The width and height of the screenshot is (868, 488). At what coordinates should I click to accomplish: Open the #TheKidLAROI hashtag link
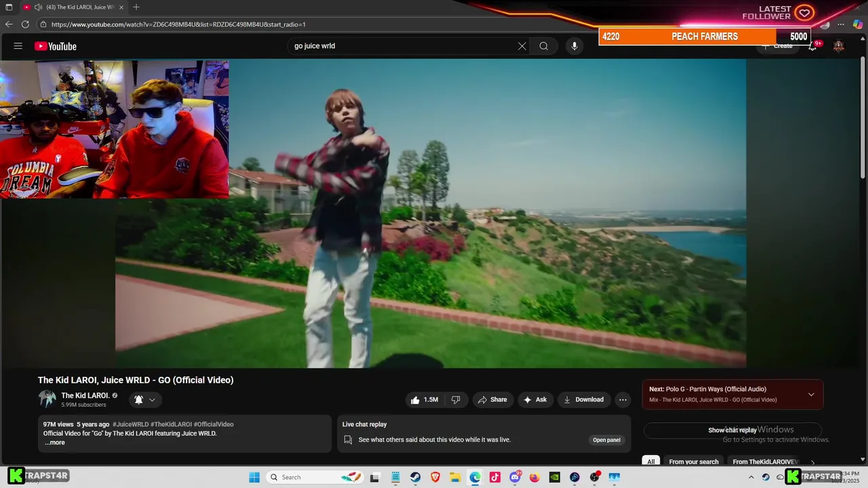pos(171,424)
